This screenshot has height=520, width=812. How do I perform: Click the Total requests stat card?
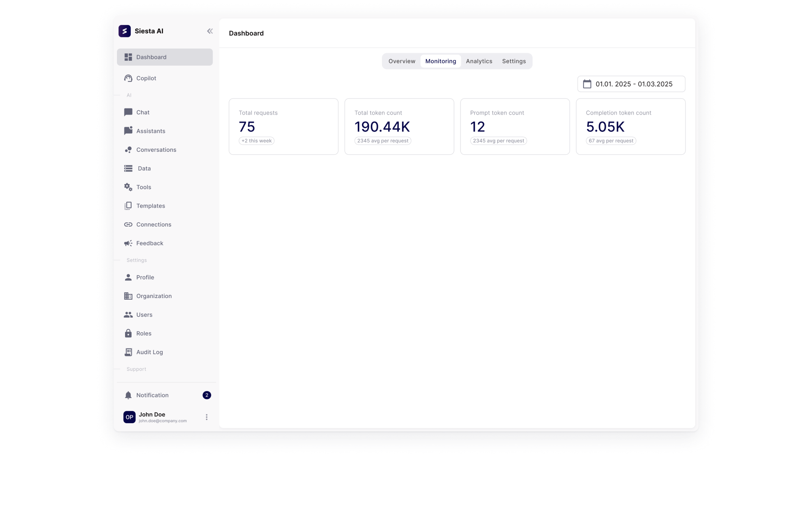[x=283, y=127]
